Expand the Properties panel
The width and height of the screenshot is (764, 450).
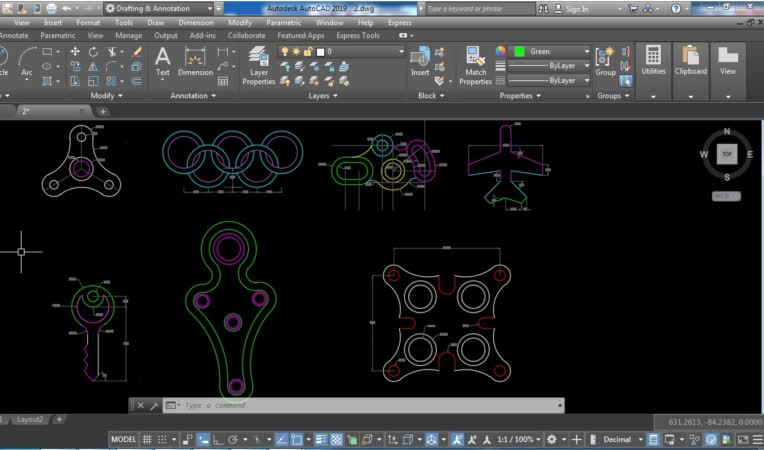pyautogui.click(x=519, y=95)
